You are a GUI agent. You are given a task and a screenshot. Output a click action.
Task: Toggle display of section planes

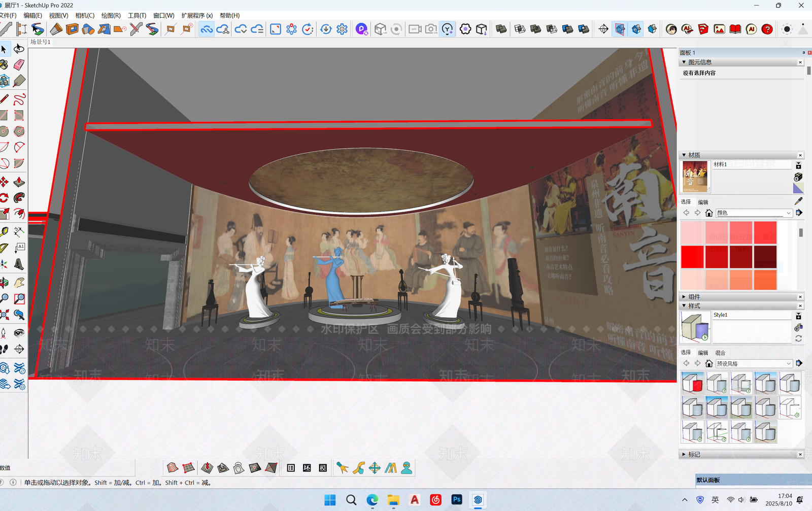tap(620, 29)
